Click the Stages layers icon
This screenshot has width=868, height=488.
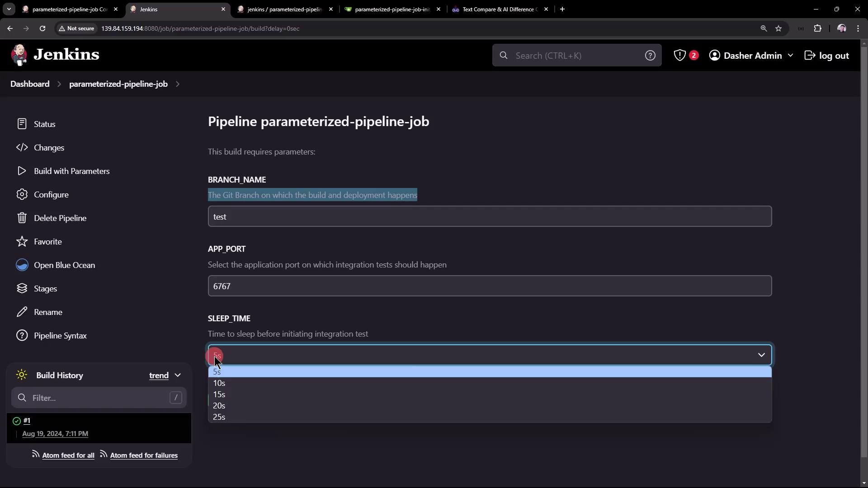coord(22,288)
